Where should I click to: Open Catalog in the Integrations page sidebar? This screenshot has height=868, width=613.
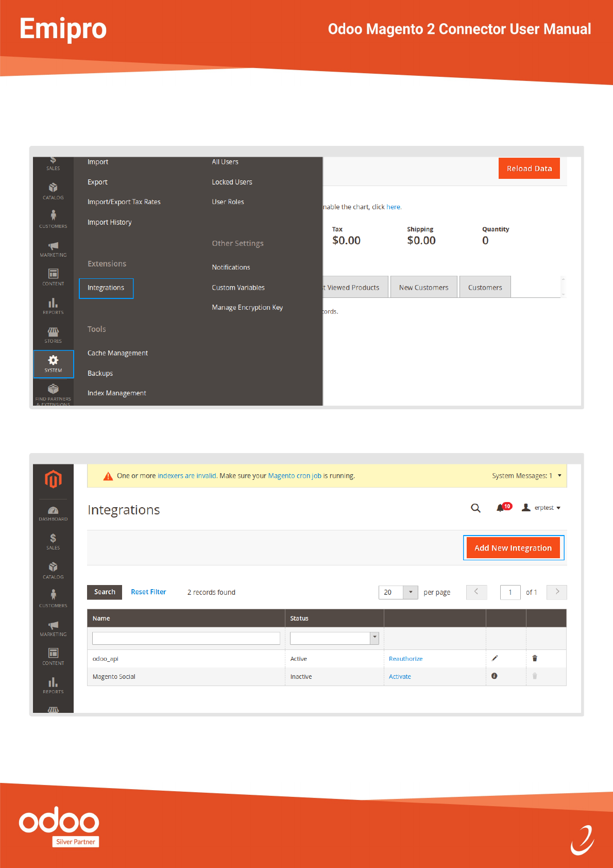coord(53,571)
